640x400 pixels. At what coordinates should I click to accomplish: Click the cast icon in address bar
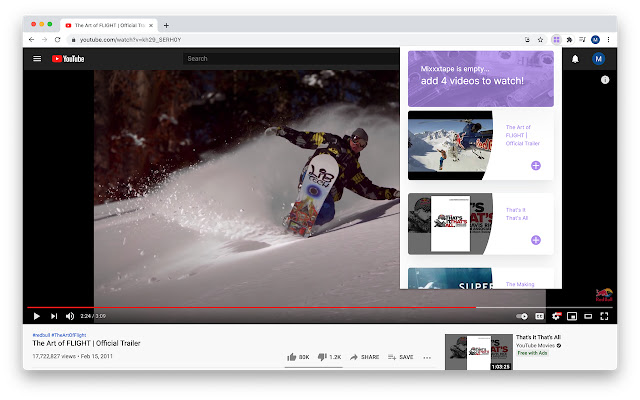point(527,40)
